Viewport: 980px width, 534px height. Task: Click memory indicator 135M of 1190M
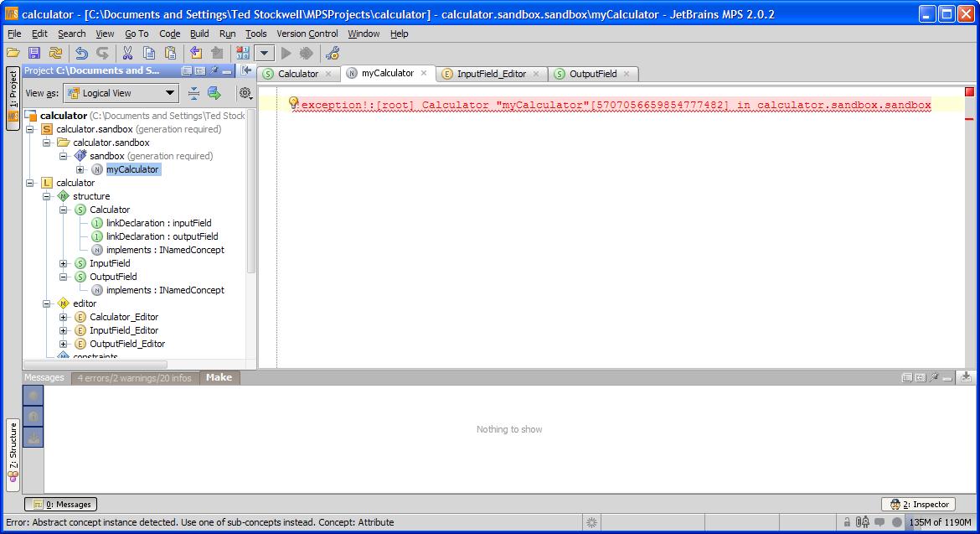(940, 522)
